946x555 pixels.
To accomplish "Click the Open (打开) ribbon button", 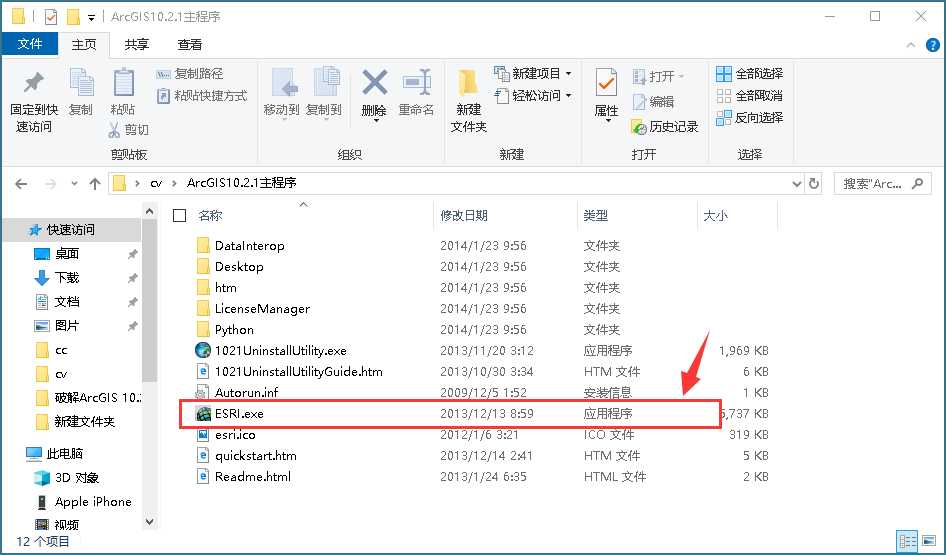I will pyautogui.click(x=659, y=76).
